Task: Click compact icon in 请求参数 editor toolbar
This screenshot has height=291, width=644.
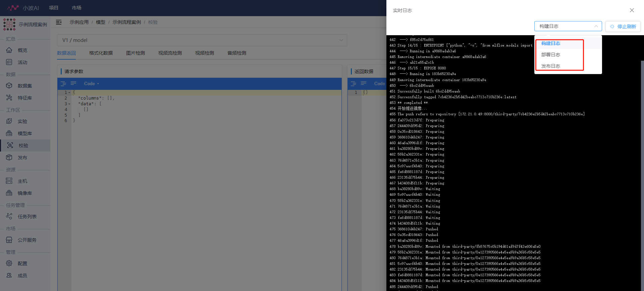Action: (x=73, y=83)
